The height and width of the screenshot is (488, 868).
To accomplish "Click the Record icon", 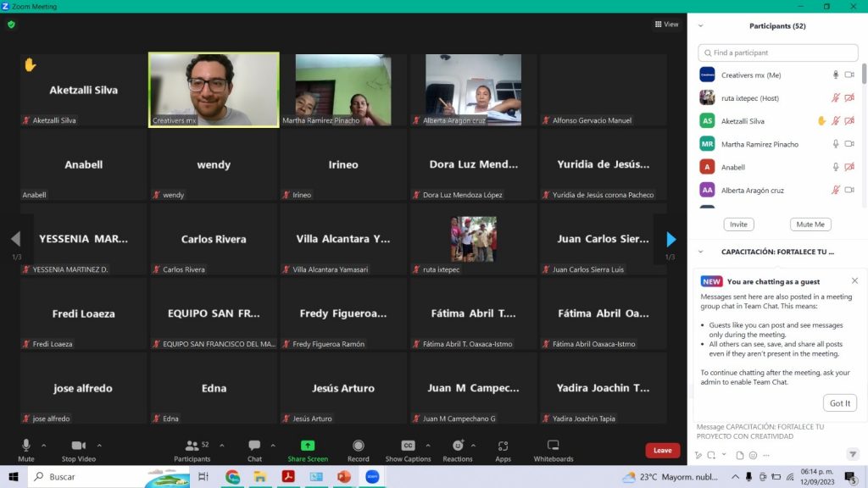I will 358,446.
